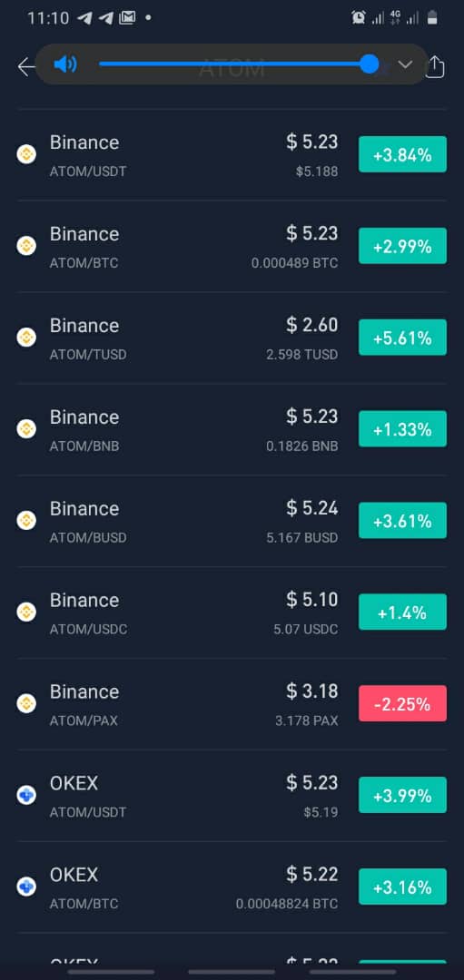The height and width of the screenshot is (980, 464).
Task: Open the Binance ATOM/BNB market row
Action: click(232, 429)
